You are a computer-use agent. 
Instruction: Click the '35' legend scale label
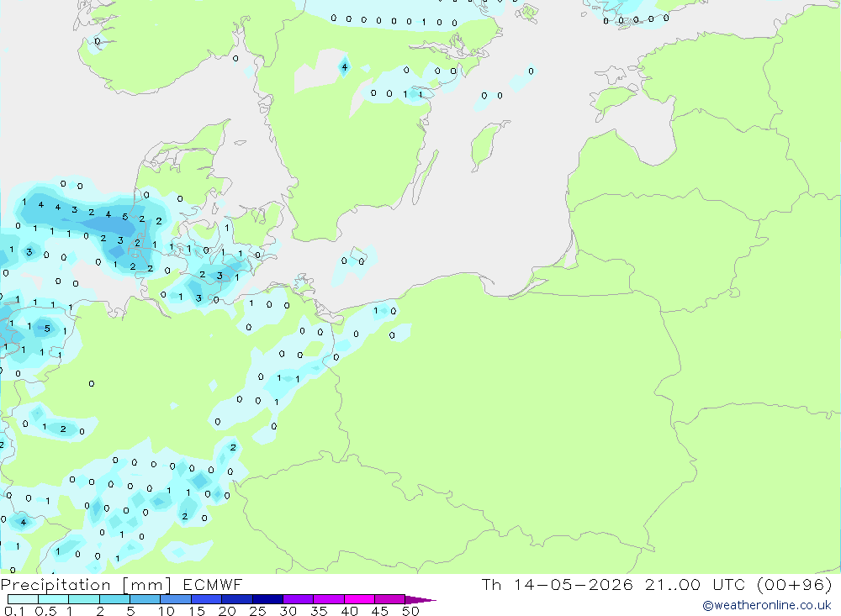pyautogui.click(x=319, y=611)
